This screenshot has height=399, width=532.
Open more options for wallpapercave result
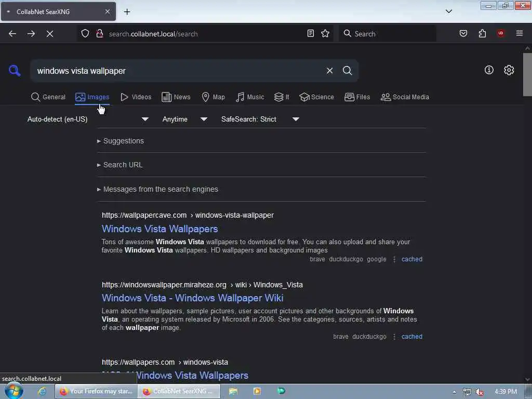(394, 259)
